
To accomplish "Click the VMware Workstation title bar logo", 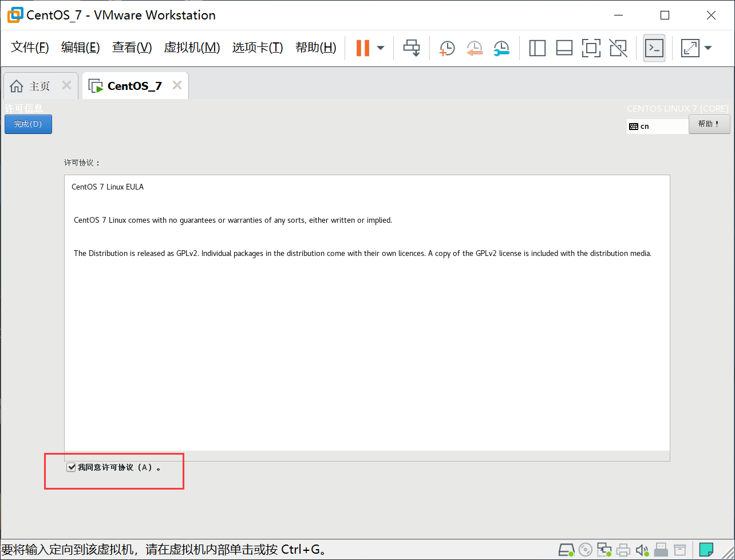I will [15, 15].
